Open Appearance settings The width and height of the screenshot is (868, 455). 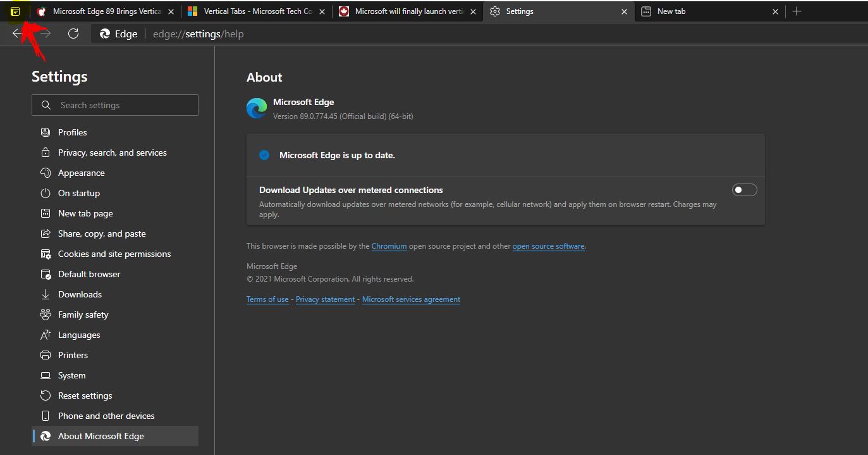[115, 173]
